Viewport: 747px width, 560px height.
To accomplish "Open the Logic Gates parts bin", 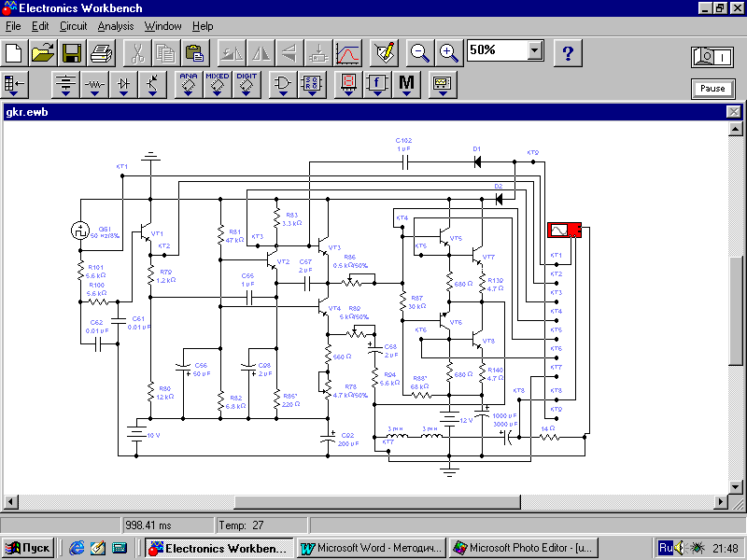I will [x=283, y=85].
